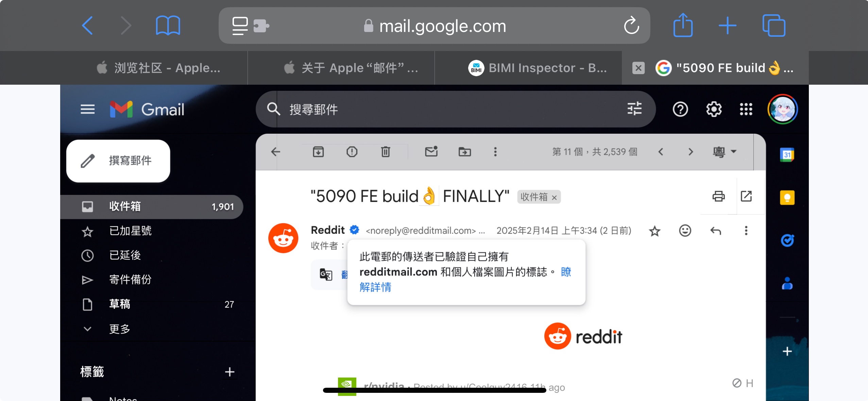Open the 草稿 drafts folder
Image resolution: width=868 pixels, height=401 pixels.
pyautogui.click(x=152, y=304)
